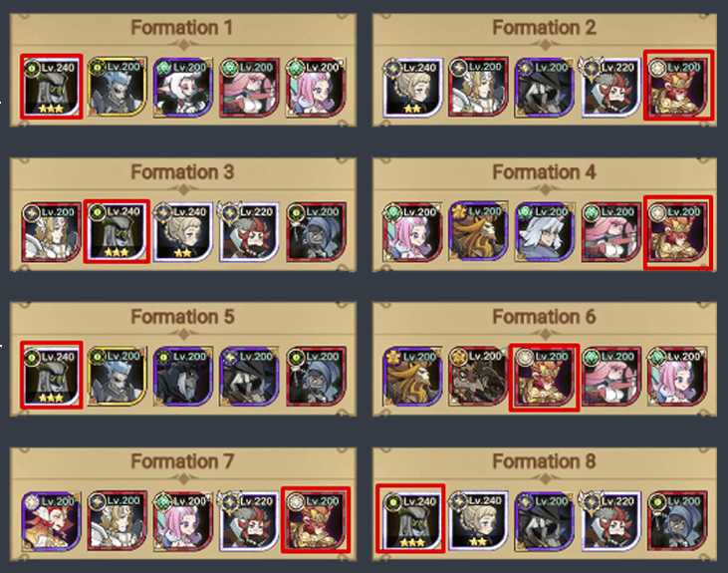Select the pink archer hero in Formation 6
Viewport: 728px width, 573px height.
(x=611, y=376)
